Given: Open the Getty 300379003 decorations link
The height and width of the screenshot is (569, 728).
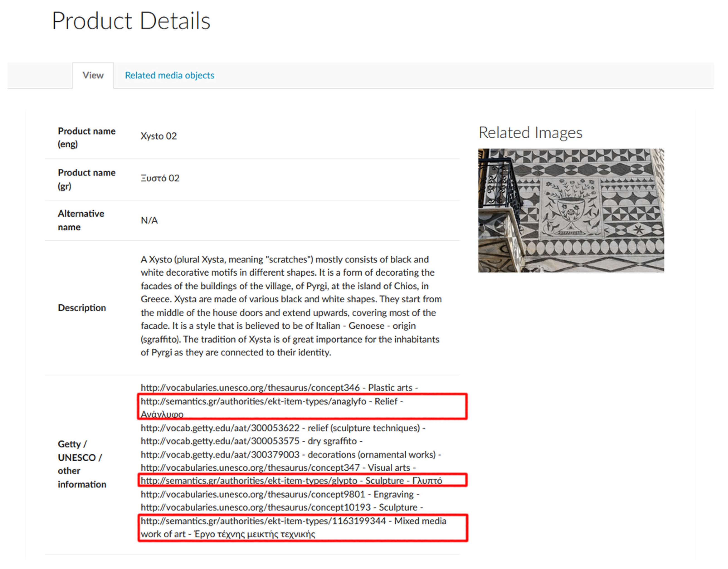Looking at the screenshot, I should click(220, 455).
